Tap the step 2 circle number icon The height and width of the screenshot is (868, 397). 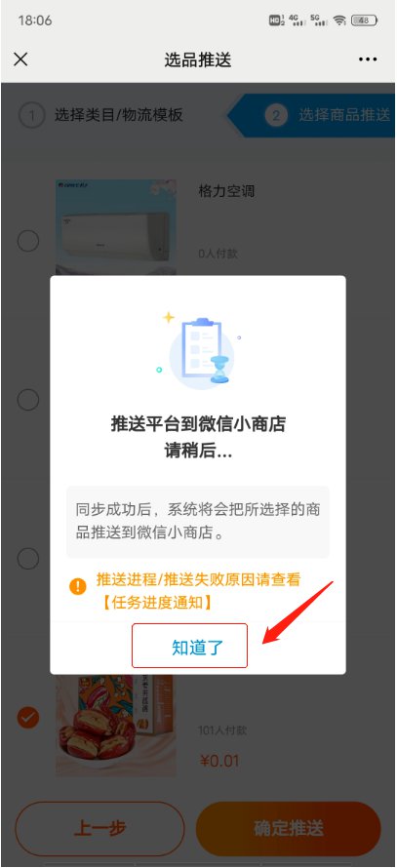pos(276,116)
